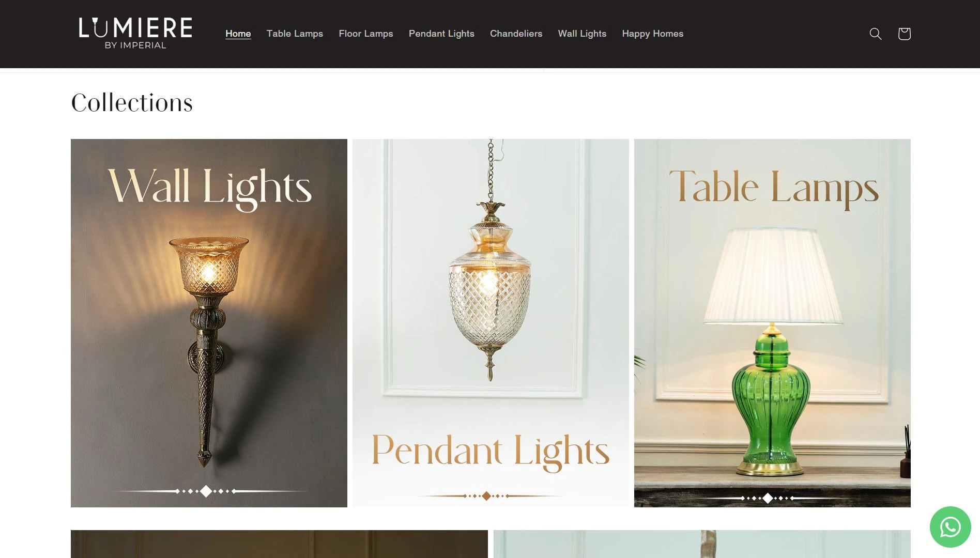Viewport: 980px width, 558px height.
Task: Open the dark collection card at bottom left
Action: 279,544
